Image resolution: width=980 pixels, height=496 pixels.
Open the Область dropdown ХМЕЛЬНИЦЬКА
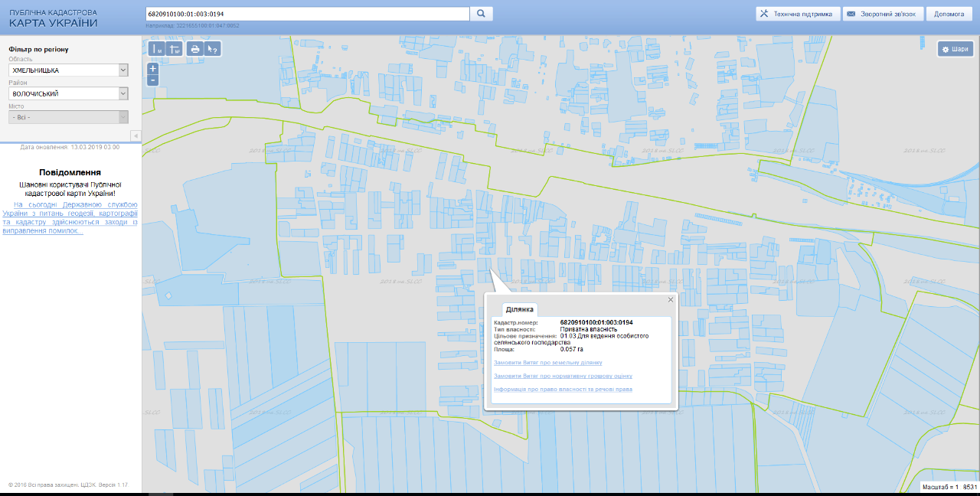tap(68, 70)
